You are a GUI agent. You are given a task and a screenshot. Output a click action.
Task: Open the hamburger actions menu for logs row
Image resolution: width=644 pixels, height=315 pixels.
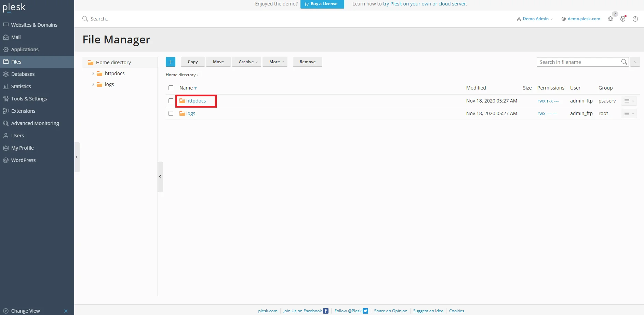pyautogui.click(x=629, y=113)
